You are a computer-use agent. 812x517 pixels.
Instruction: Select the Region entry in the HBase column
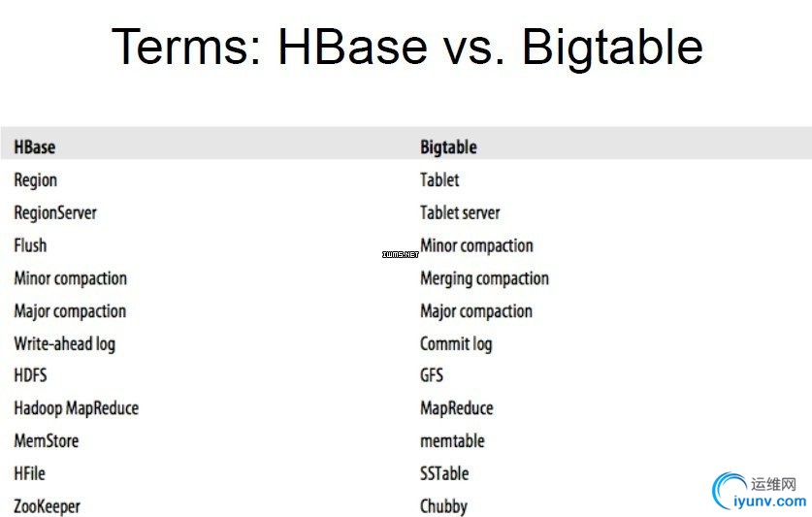36,180
